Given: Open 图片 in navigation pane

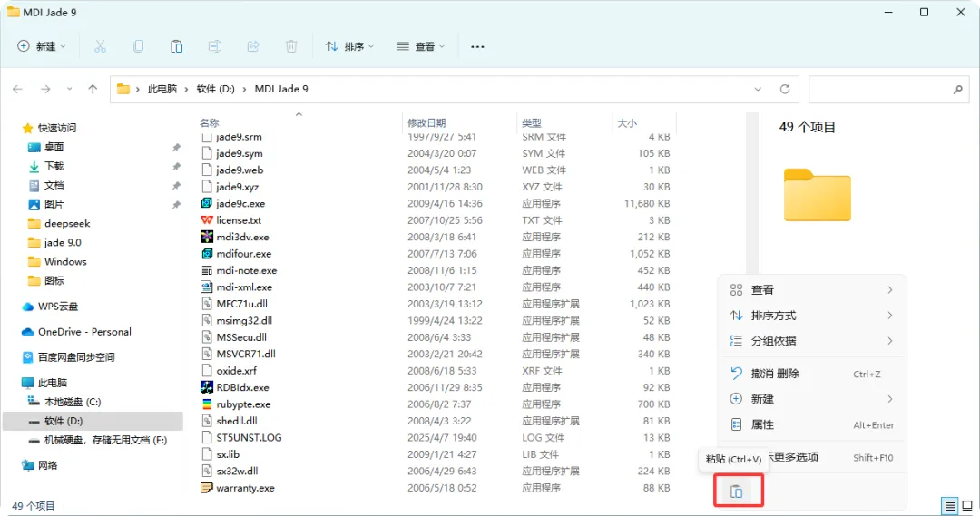Looking at the screenshot, I should click(x=54, y=205).
